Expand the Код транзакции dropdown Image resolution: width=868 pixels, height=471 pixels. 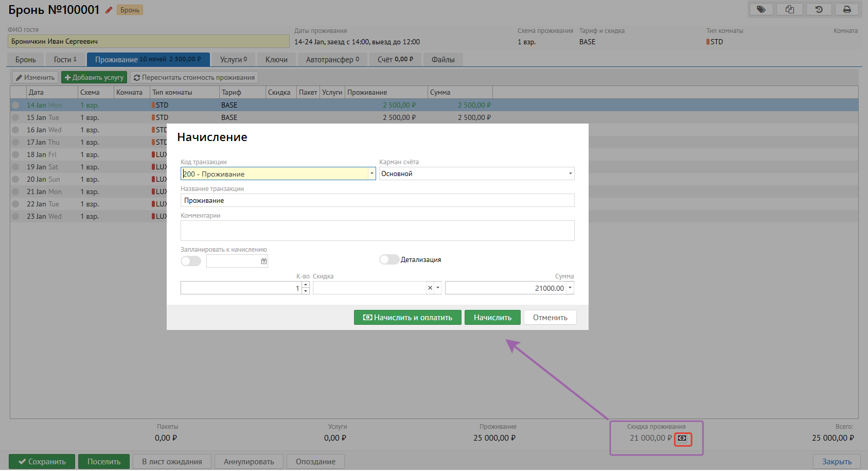click(x=371, y=174)
